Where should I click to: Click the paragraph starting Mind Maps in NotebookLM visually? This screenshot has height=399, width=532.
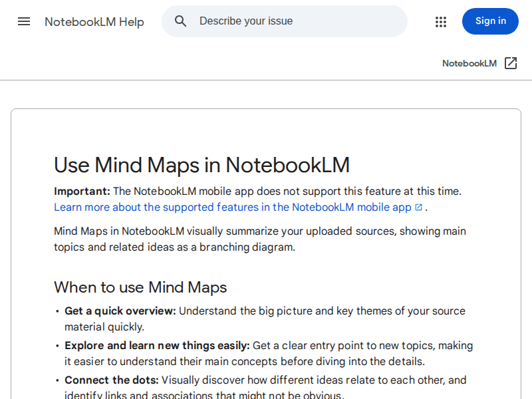point(260,239)
